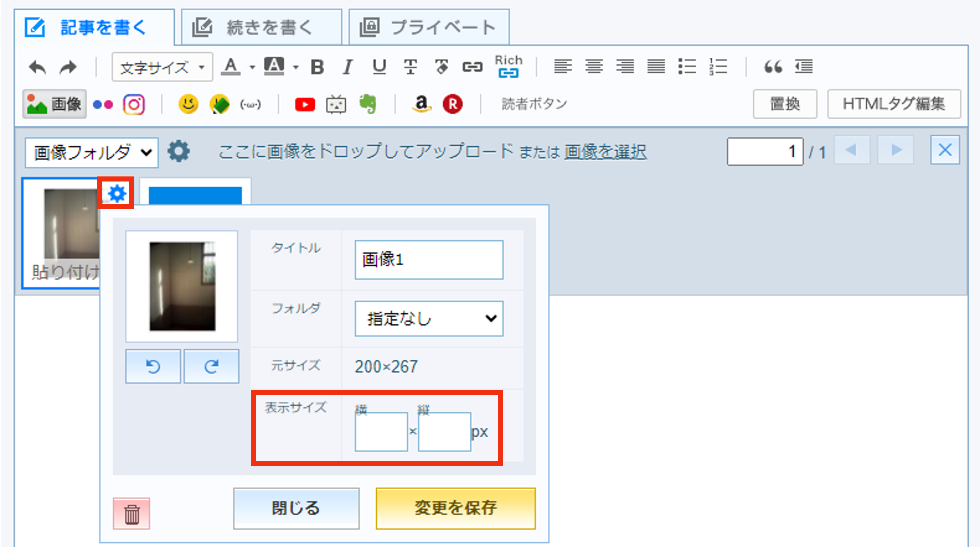Toggle underline formatting
Screen dimensions: 980x547
tap(379, 66)
